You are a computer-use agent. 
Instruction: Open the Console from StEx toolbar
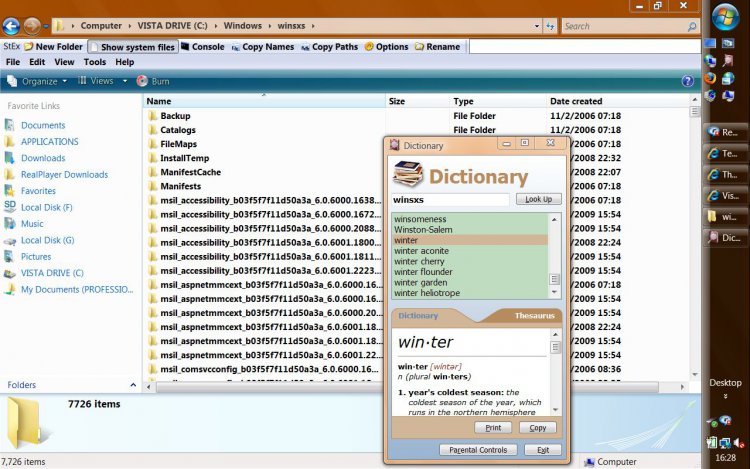pos(203,46)
